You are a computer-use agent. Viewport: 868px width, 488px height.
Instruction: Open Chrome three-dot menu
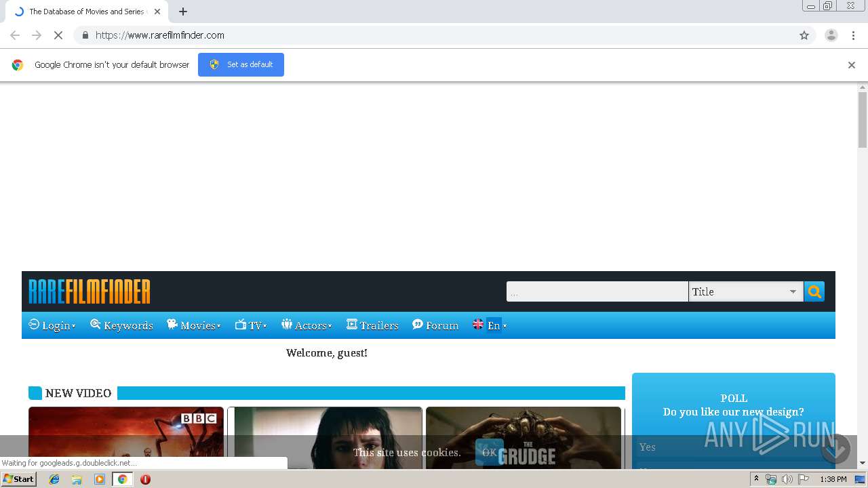pyautogui.click(x=853, y=35)
